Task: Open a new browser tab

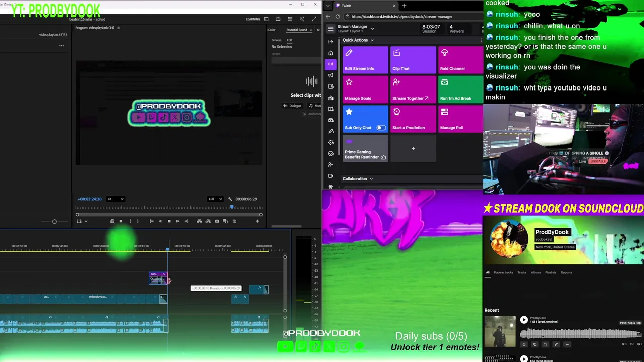Action: coord(404,6)
